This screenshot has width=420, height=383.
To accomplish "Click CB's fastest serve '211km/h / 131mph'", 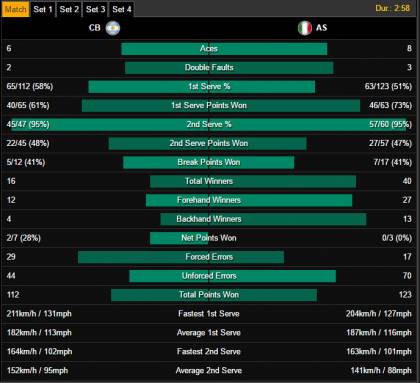I will (39, 314).
